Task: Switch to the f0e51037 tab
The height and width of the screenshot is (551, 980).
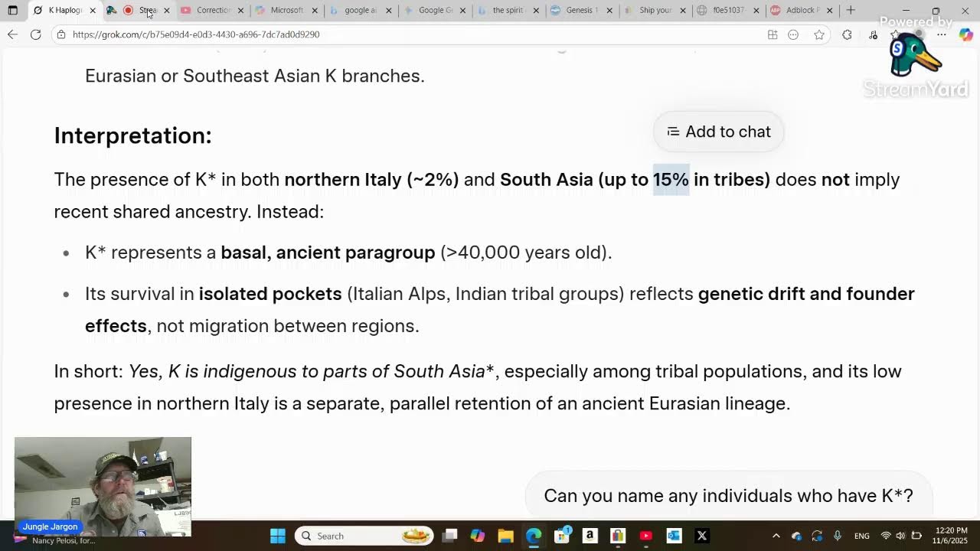Action: (x=729, y=10)
